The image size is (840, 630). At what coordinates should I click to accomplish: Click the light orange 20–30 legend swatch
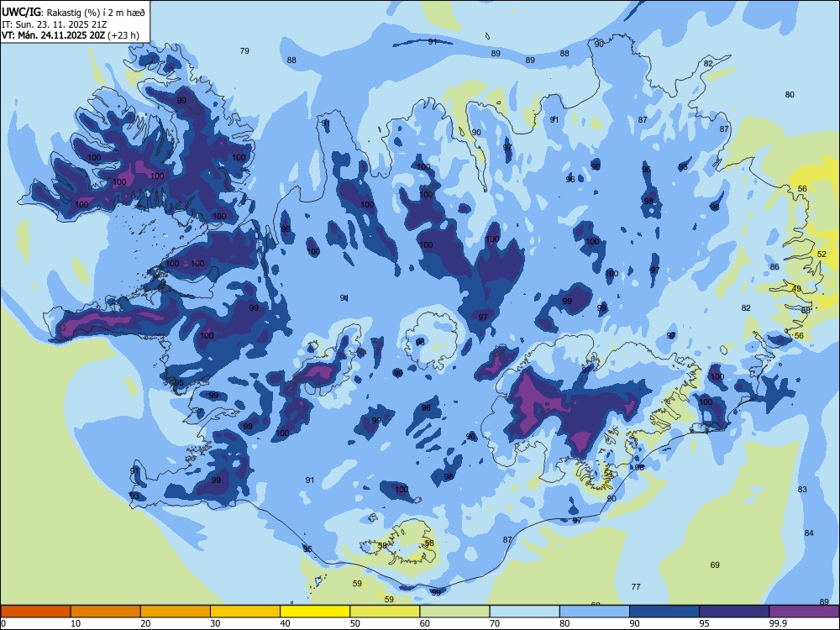[x=176, y=612]
